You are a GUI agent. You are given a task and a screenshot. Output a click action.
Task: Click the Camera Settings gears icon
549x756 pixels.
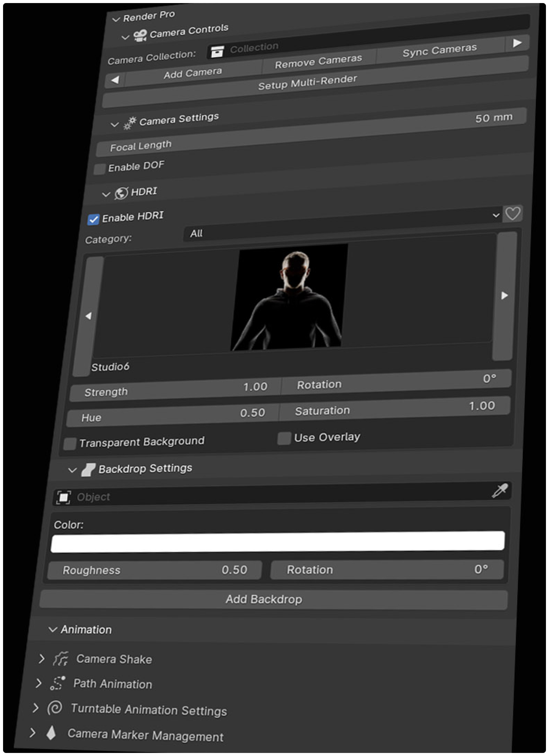(x=130, y=123)
